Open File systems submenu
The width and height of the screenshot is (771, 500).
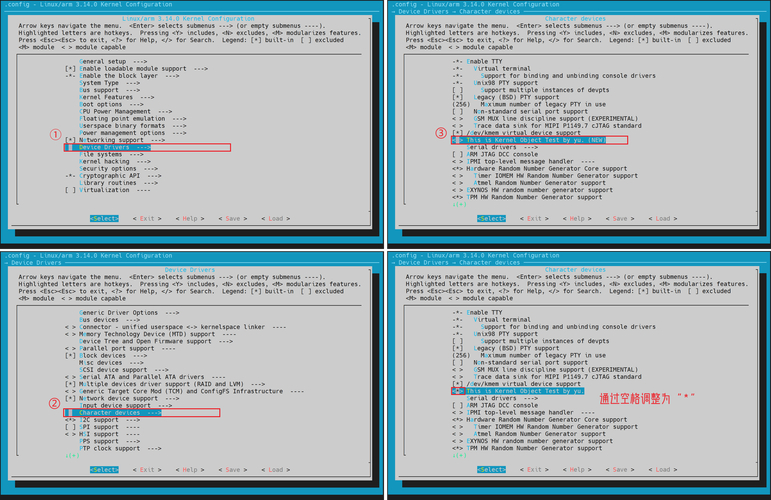pos(111,154)
